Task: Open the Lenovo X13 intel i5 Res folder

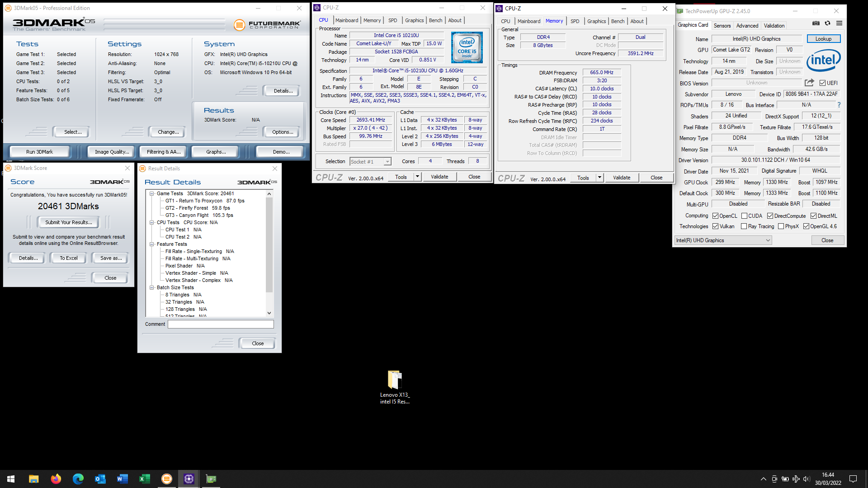Action: [395, 386]
